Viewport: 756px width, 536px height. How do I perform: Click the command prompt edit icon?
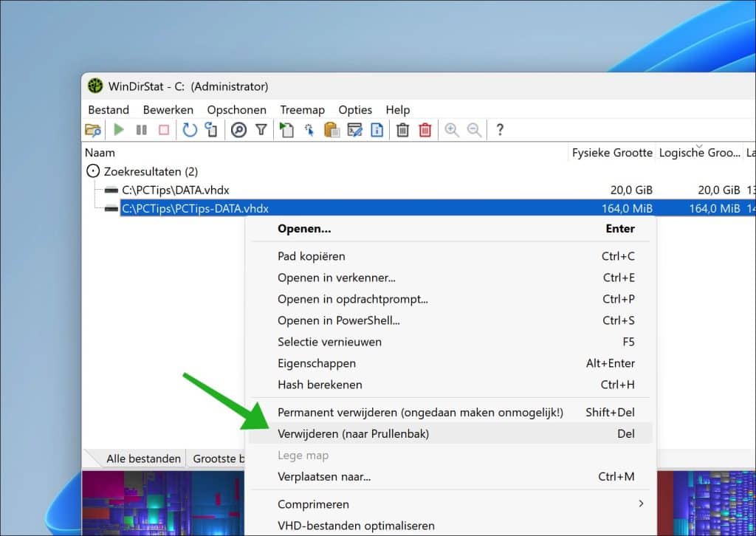[x=354, y=130]
